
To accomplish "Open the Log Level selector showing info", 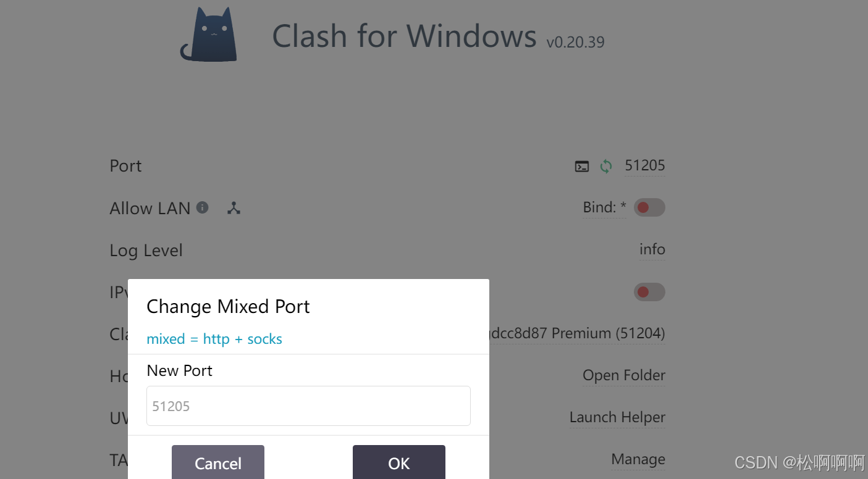I will coord(652,249).
